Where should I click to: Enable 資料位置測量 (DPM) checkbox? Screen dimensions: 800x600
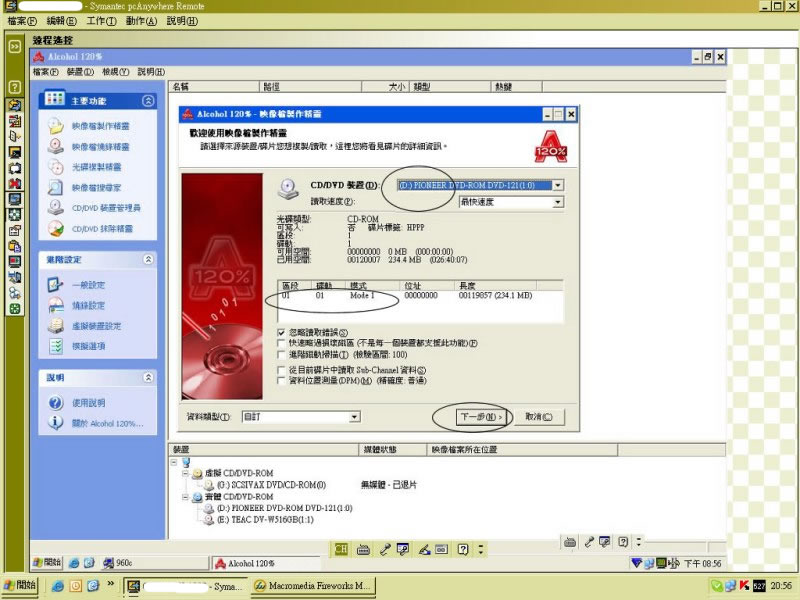pyautogui.click(x=281, y=381)
